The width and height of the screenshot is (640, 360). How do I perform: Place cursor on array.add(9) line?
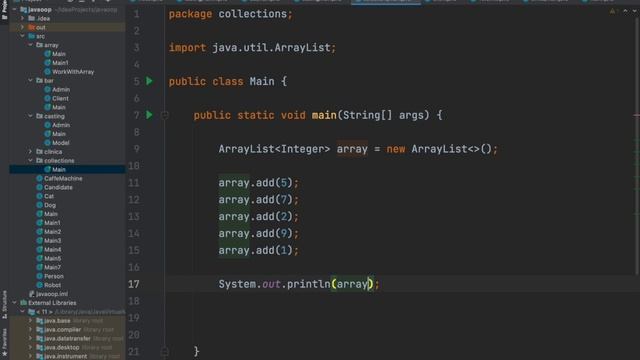click(x=258, y=233)
